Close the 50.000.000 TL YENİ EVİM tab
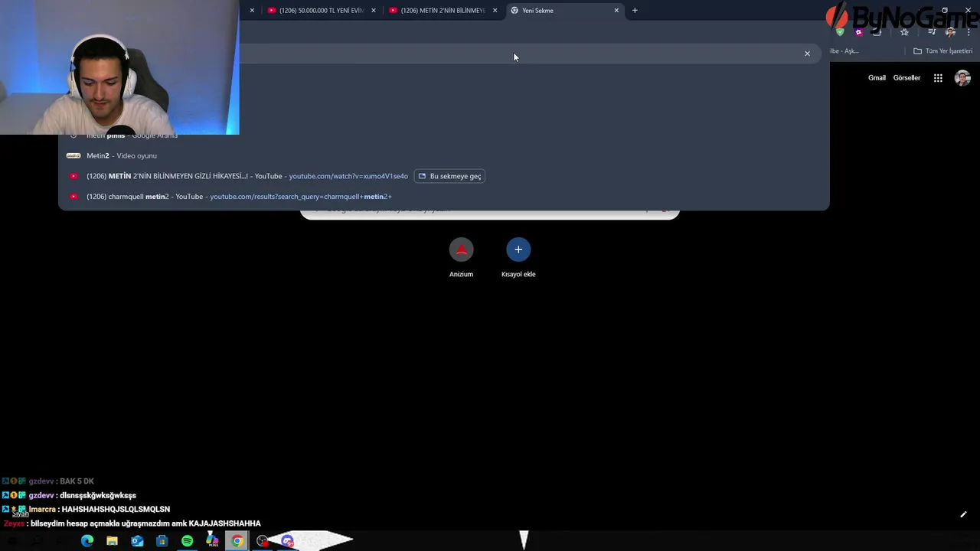The image size is (980, 551). pos(374,11)
